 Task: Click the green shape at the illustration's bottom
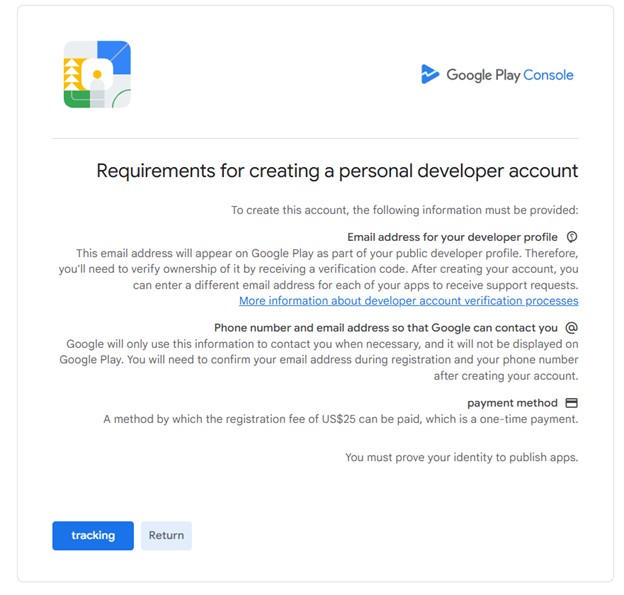pyautogui.click(x=76, y=99)
